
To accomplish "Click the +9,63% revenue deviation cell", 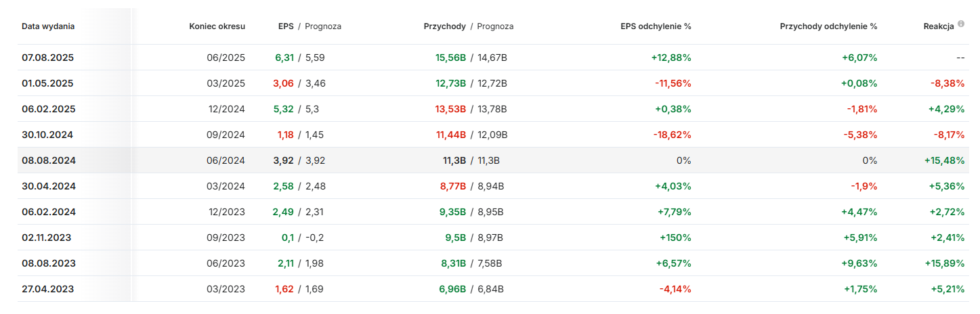I will click(x=860, y=263).
